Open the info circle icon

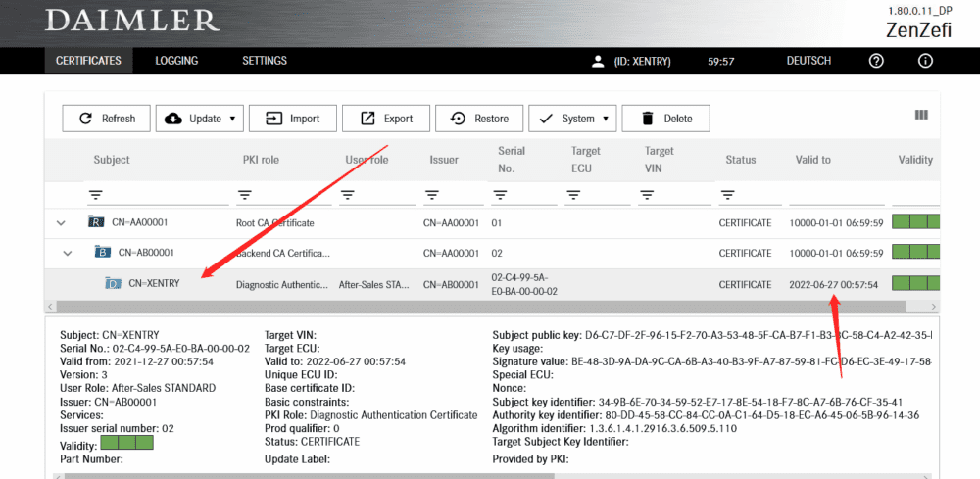click(x=925, y=61)
